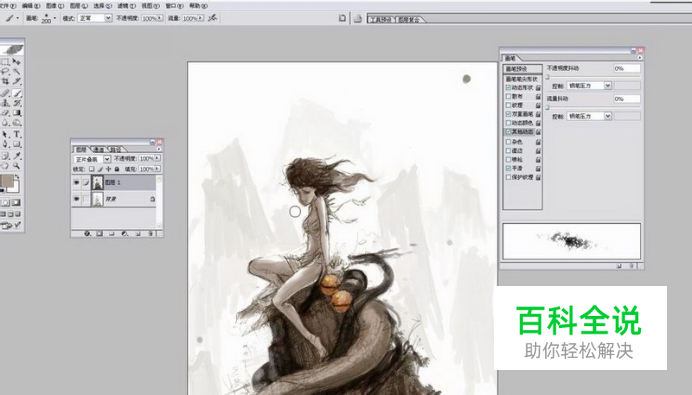Select the Type tool

click(17, 134)
